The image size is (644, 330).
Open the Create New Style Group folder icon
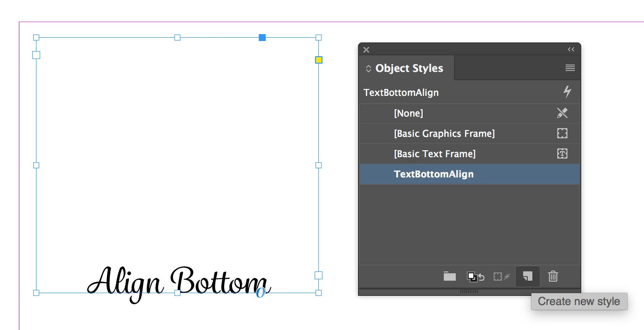tap(450, 277)
